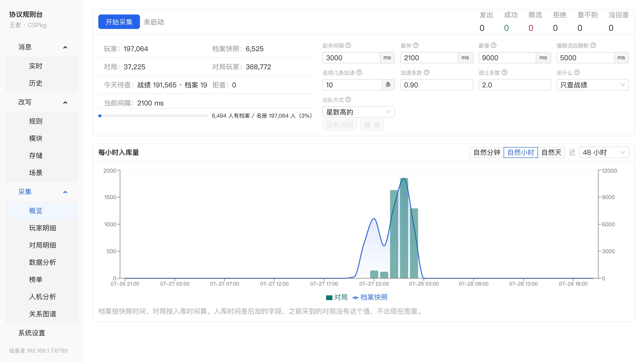This screenshot has width=644, height=362.
Task: Open 数据分析 page
Action: pyautogui.click(x=41, y=262)
